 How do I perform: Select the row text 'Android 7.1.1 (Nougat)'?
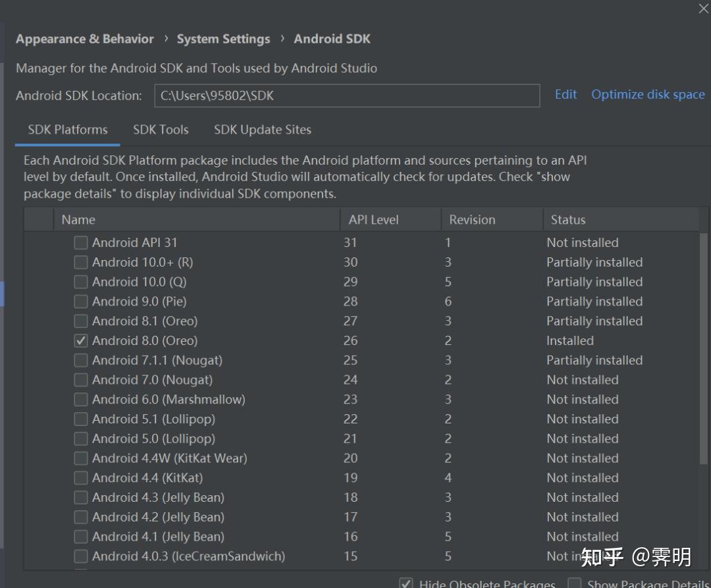157,360
